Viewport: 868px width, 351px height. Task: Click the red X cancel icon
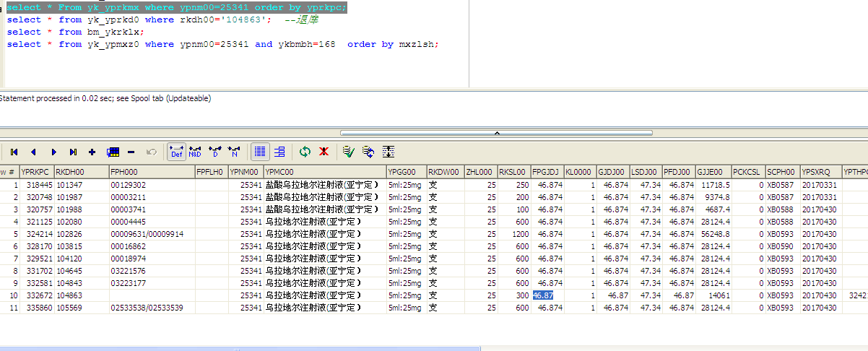point(324,152)
